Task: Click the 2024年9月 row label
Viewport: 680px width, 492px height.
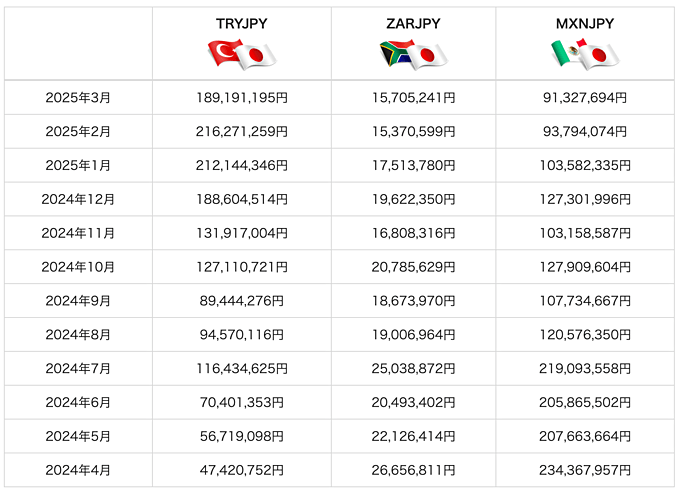Action: pos(78,301)
